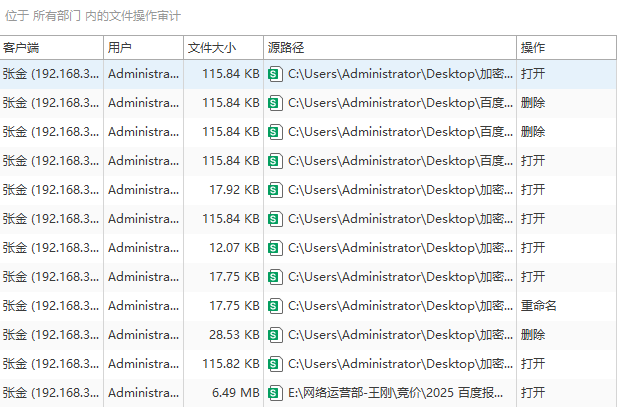Click the spreadsheet icon in the 12.07 KB row
Viewport: 617px width, 407px height.
[x=275, y=247]
